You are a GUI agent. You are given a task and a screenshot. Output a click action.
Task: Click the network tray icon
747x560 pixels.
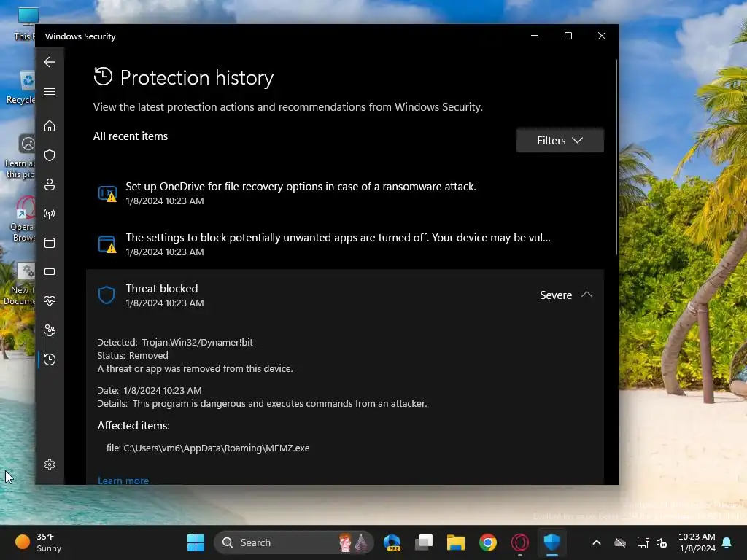(643, 542)
